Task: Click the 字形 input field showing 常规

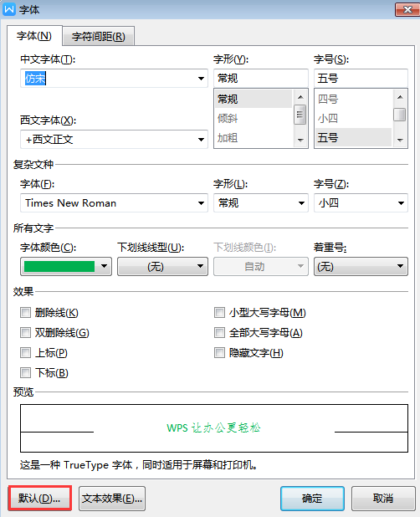Action: tap(261, 79)
